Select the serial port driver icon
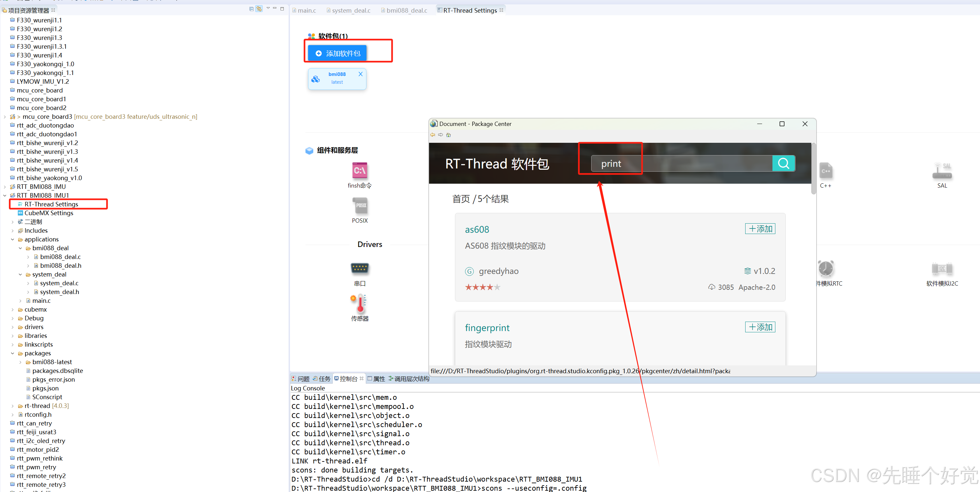Viewport: 980px width, 492px height. point(360,268)
